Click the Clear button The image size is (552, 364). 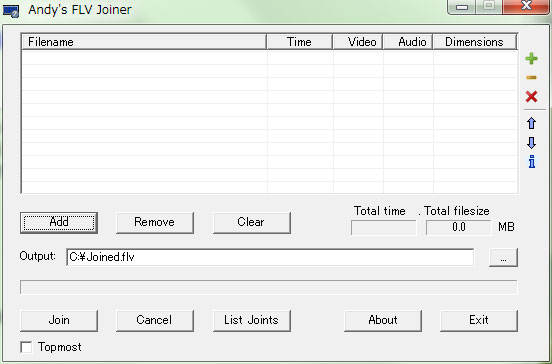pos(252,222)
